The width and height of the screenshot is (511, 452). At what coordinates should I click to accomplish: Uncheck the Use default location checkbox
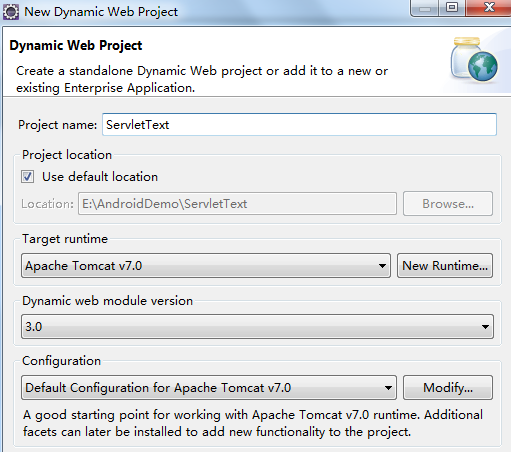27,177
